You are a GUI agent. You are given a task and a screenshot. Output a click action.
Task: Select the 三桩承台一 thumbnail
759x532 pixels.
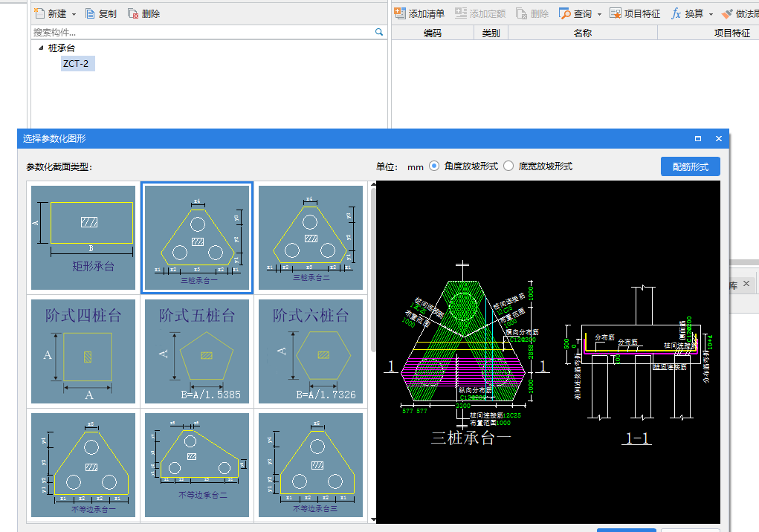click(197, 238)
